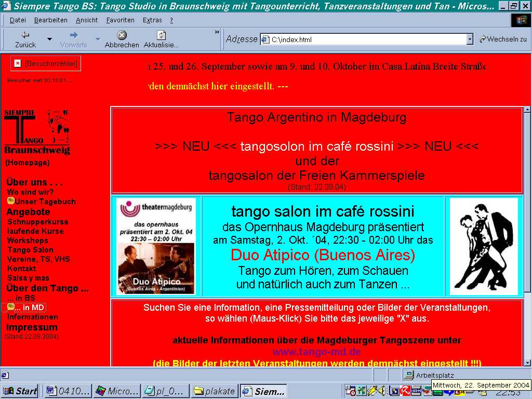
Task: Click the Siempre Tango Braunschweig logo
Action: click(x=37, y=131)
